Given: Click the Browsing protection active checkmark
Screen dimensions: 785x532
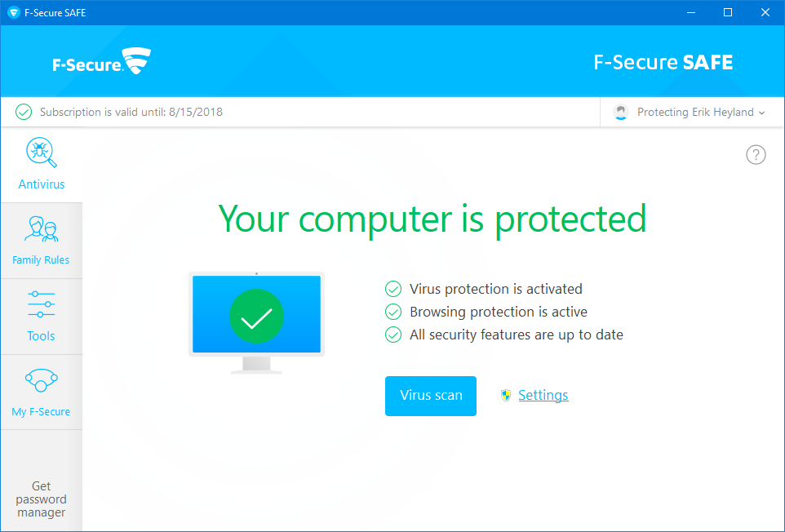Looking at the screenshot, I should 393,312.
